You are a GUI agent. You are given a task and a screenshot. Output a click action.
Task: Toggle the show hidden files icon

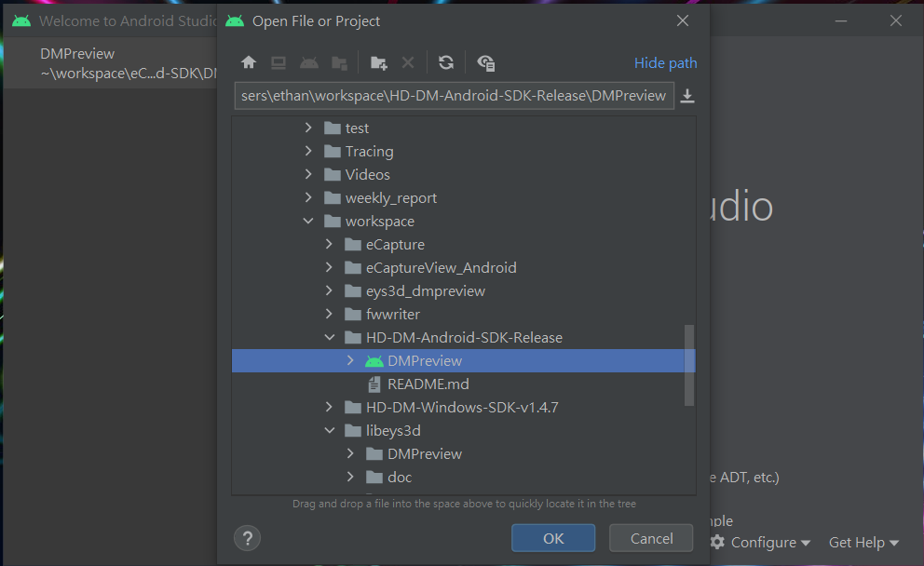tap(484, 61)
